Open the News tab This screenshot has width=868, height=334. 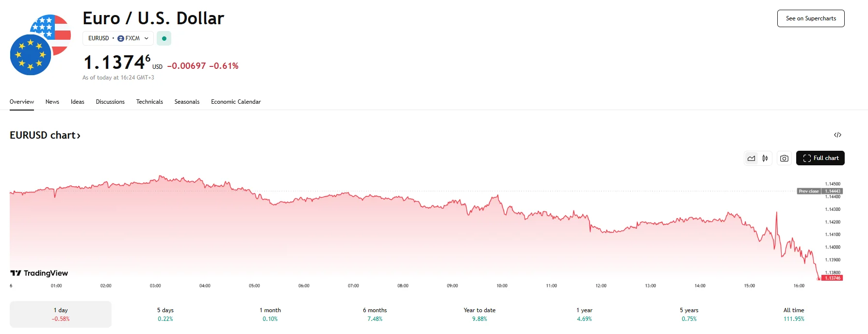tap(52, 102)
